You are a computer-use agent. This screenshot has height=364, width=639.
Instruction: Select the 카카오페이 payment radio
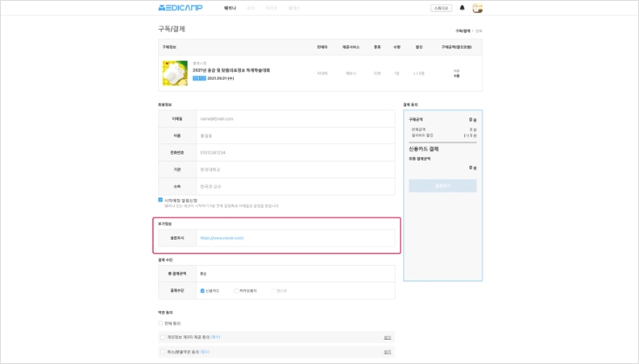click(236, 291)
